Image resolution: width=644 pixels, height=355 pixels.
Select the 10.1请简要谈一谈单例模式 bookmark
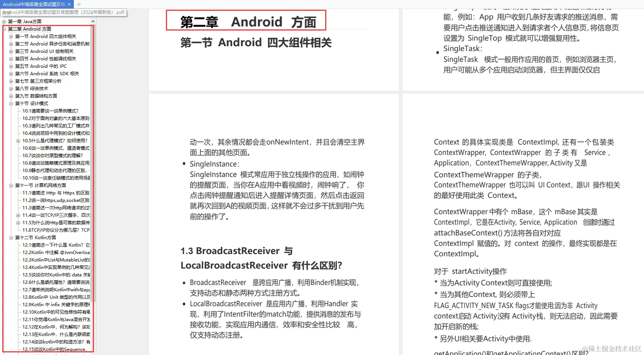coord(49,111)
